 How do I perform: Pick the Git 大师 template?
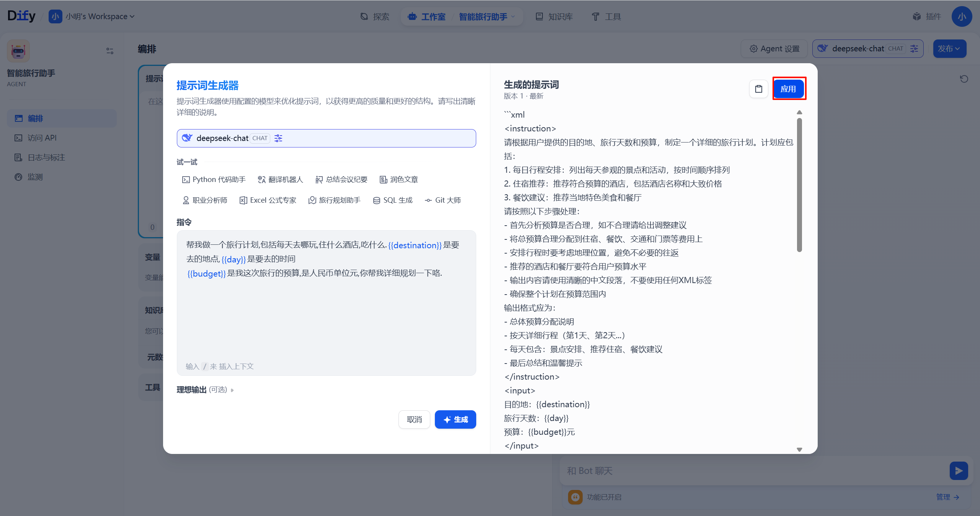(x=443, y=200)
